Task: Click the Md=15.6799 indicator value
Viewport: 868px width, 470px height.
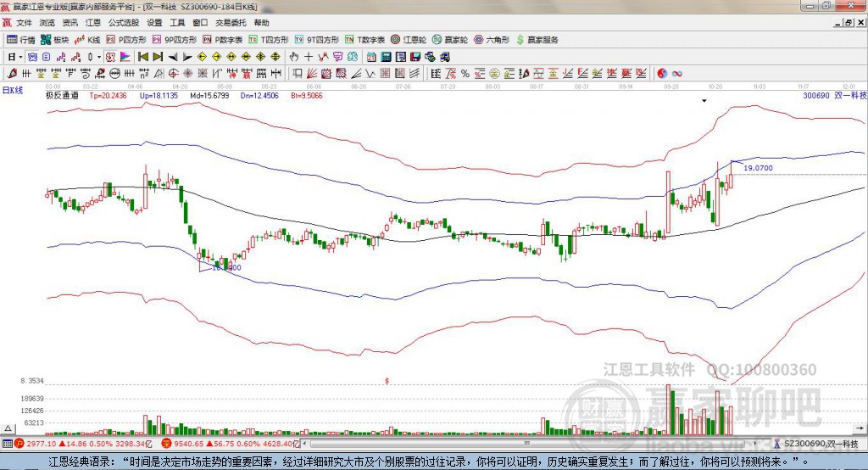Action: pyautogui.click(x=209, y=95)
